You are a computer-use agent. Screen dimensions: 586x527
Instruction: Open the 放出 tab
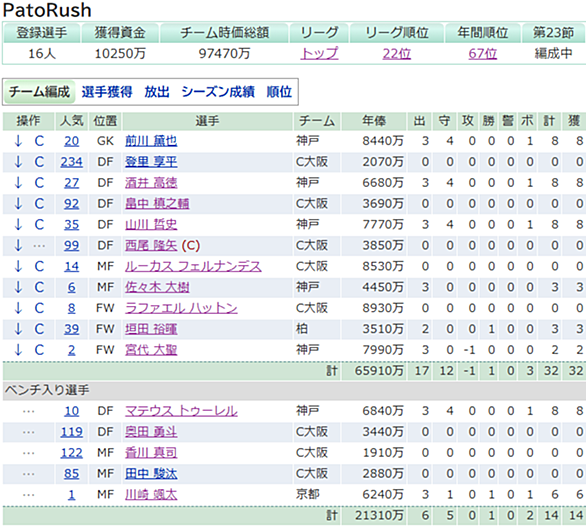pyautogui.click(x=157, y=92)
